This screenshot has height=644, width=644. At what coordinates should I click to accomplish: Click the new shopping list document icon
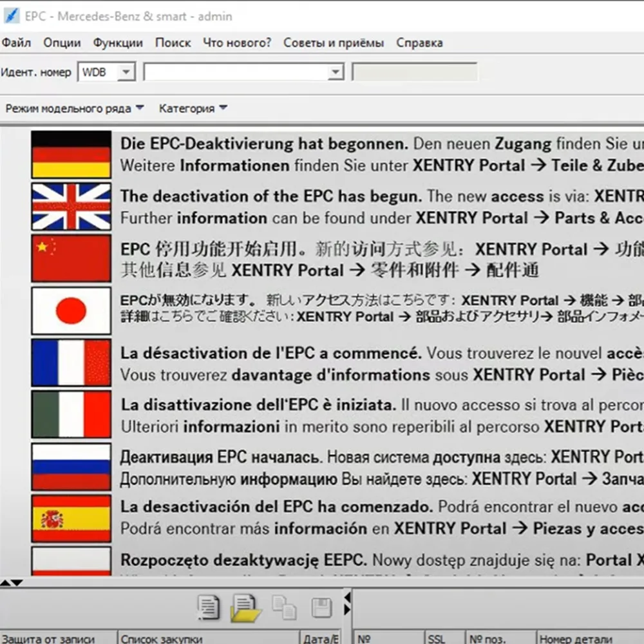coord(208,607)
